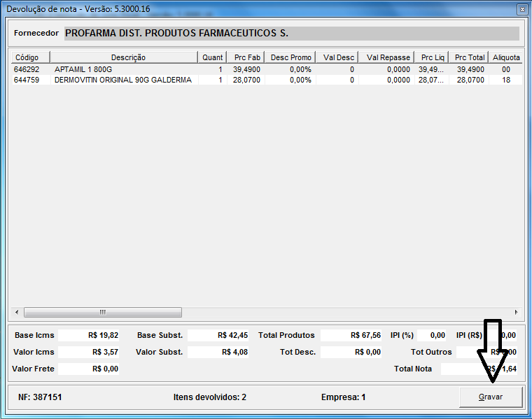Screen dimensions: 532x419
Task: Click the Descrição column header
Action: (128, 57)
